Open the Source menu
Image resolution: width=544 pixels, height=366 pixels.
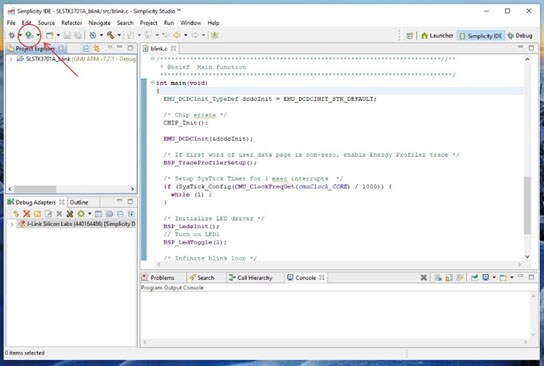tap(46, 23)
